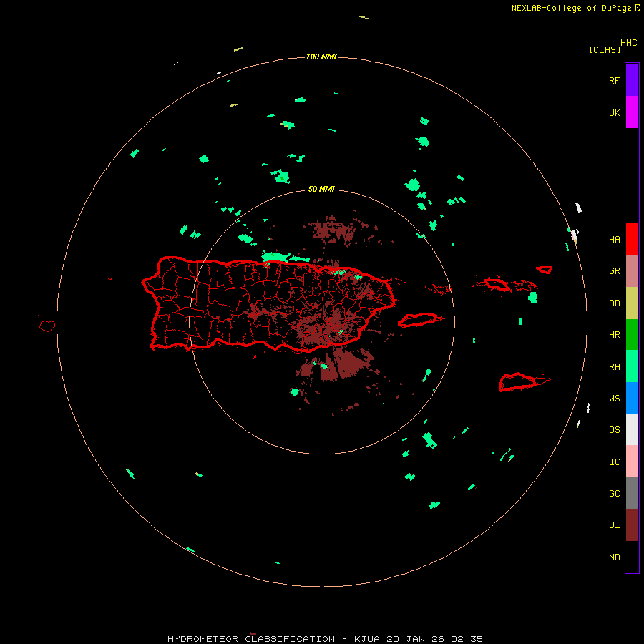
Task: Click the UK magenta legend swatch
Action: pyautogui.click(x=632, y=112)
